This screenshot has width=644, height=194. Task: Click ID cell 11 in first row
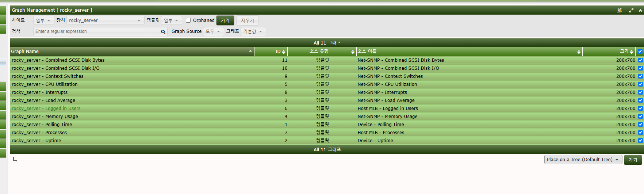(x=285, y=60)
